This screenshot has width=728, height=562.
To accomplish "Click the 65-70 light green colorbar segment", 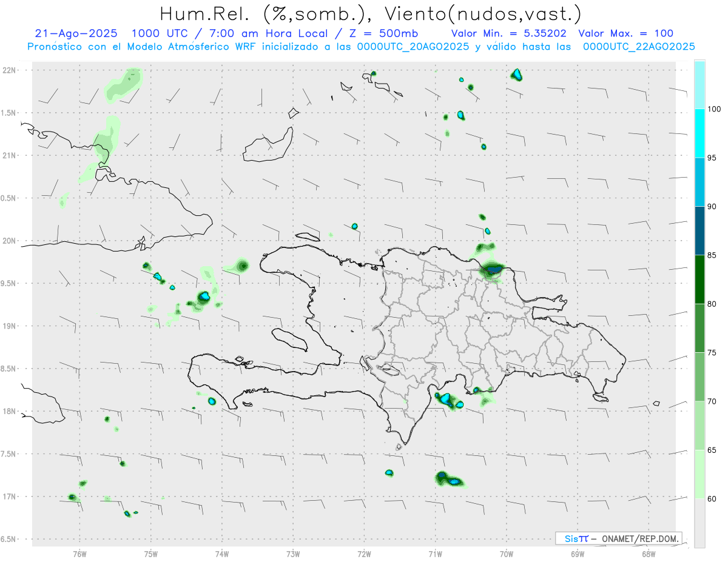I will [x=699, y=426].
